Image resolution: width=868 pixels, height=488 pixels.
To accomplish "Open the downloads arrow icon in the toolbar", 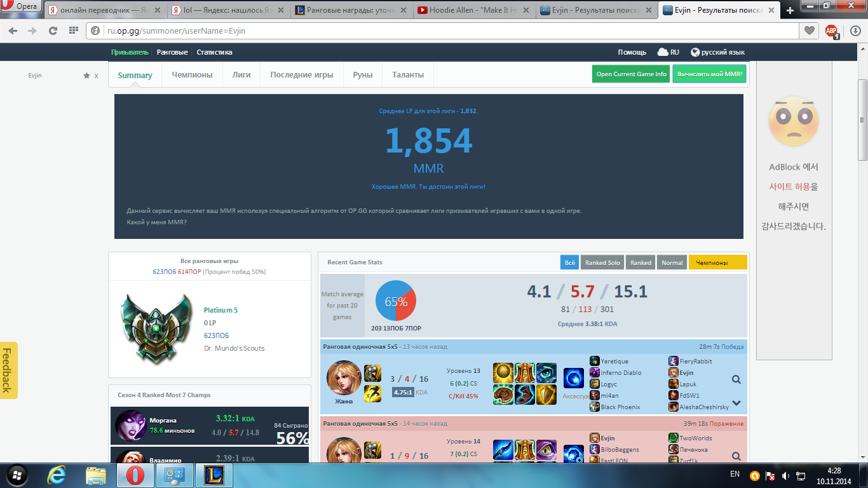I will coord(855,30).
